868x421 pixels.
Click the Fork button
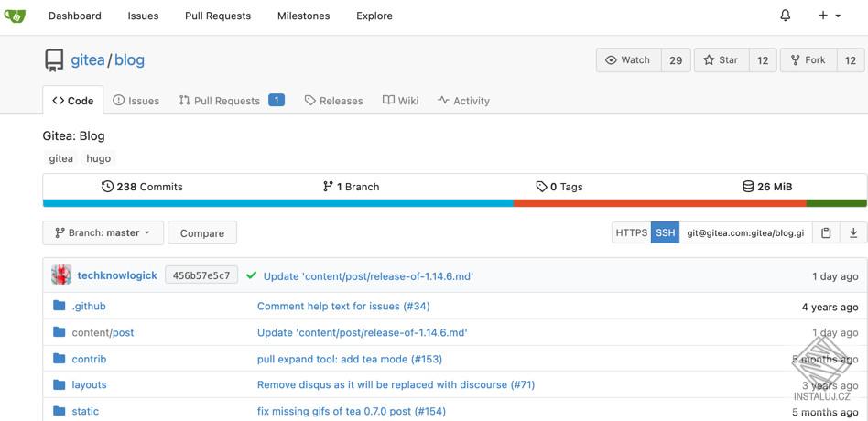point(808,60)
